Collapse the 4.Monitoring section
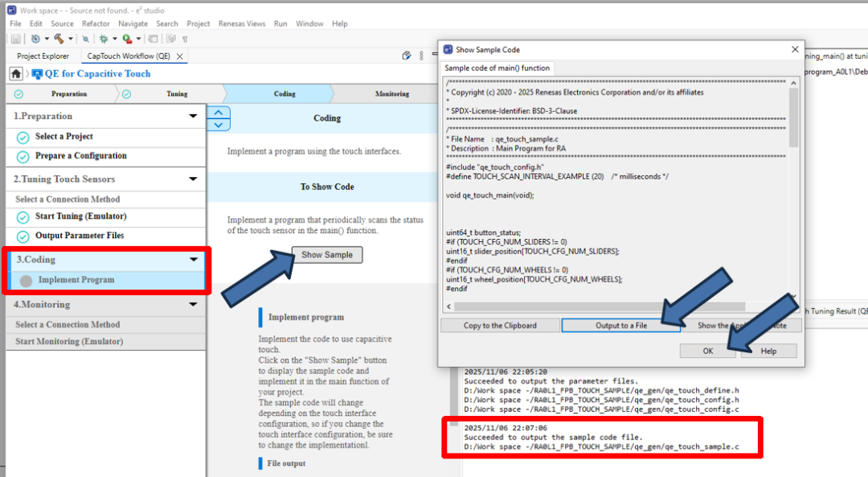The image size is (868, 477). 193,304
